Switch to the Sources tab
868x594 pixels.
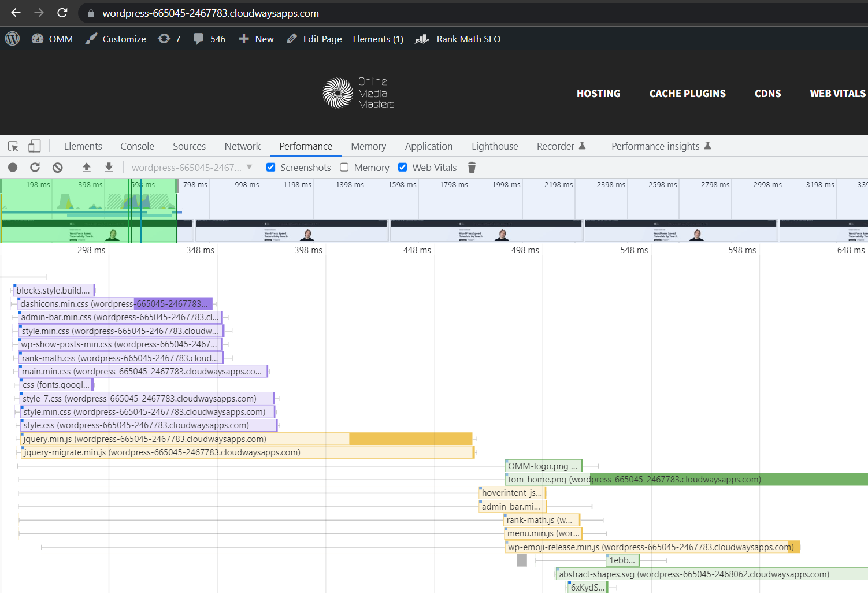coord(189,146)
